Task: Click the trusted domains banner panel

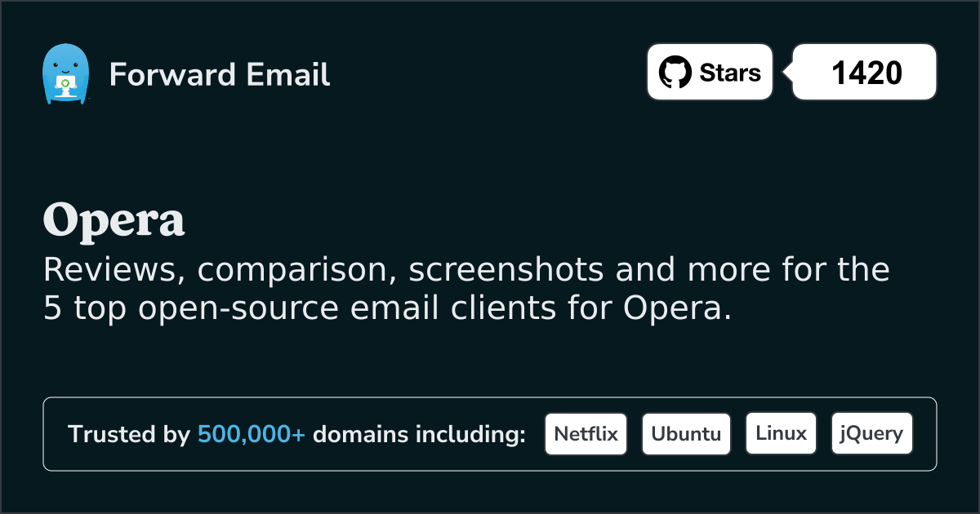Action: pyautogui.click(x=490, y=433)
